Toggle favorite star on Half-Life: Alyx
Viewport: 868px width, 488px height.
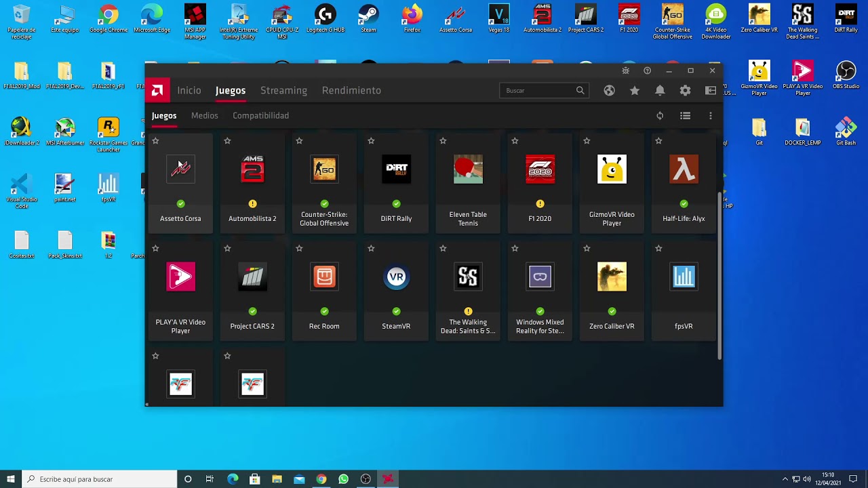tap(658, 141)
